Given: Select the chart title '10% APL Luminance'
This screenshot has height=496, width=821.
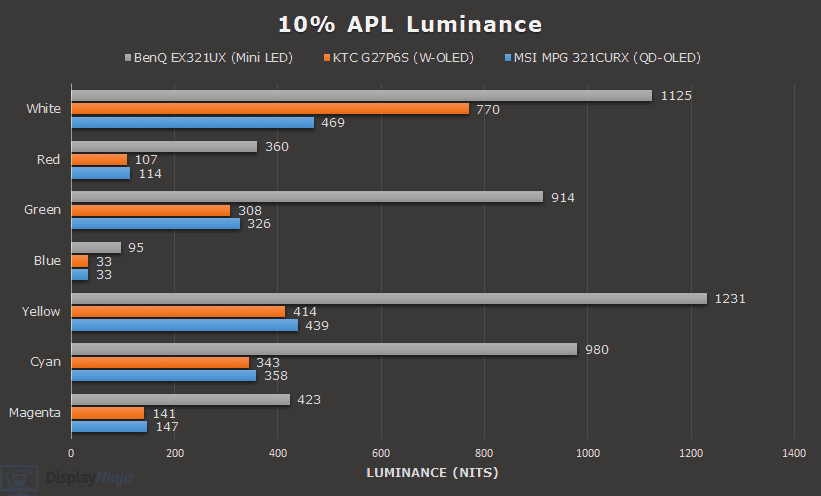Looking at the screenshot, I should point(410,25).
